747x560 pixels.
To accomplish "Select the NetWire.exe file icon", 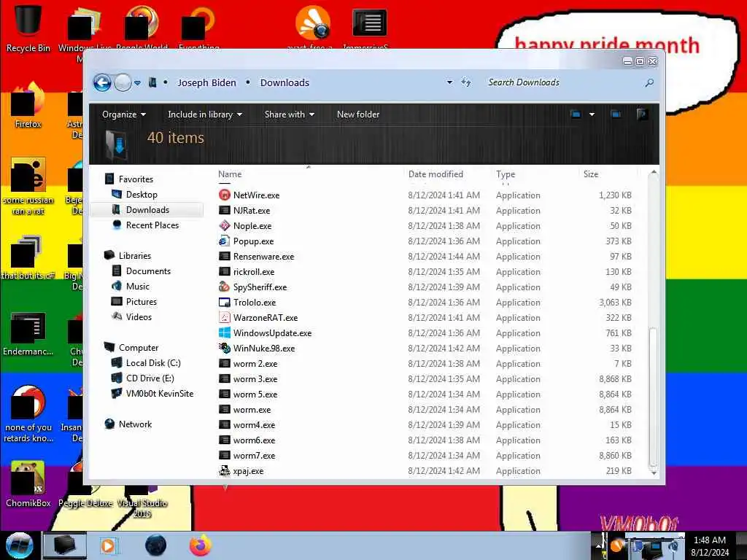I will point(225,195).
